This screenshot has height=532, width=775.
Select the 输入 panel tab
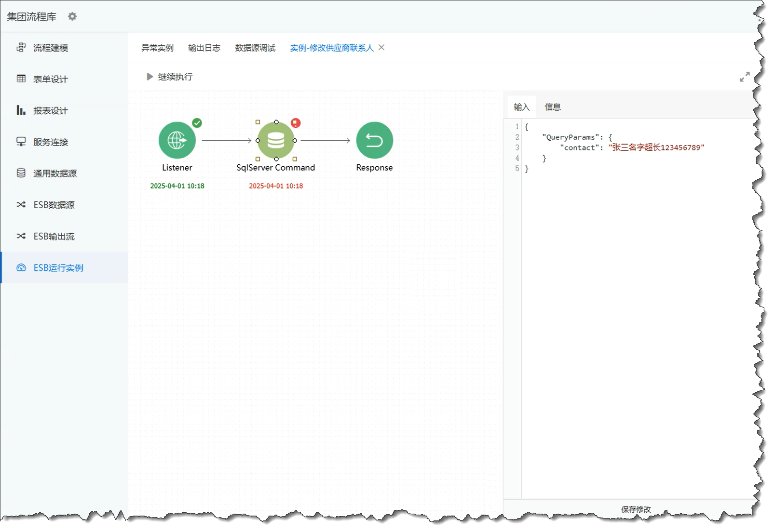click(521, 107)
